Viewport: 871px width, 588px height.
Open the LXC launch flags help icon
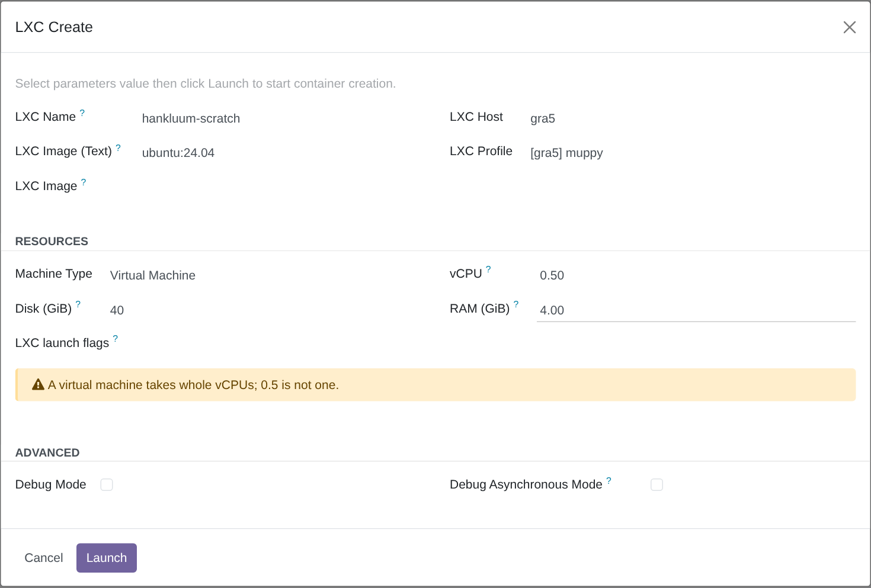[116, 338]
